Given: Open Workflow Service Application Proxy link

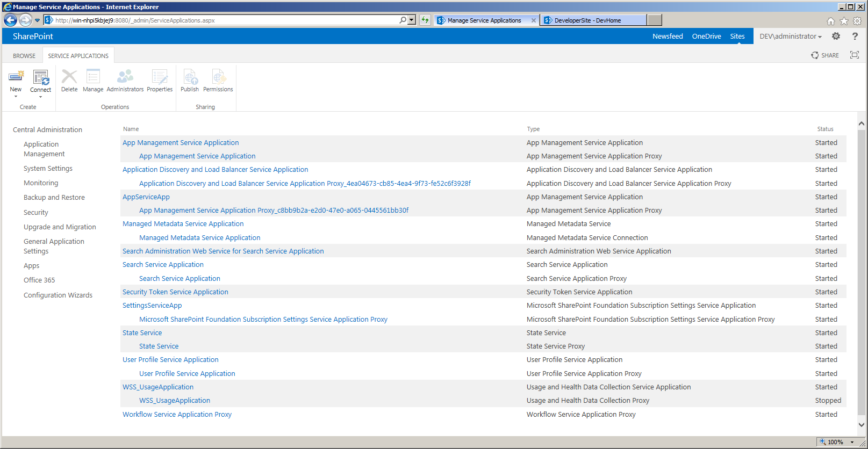Looking at the screenshot, I should (177, 414).
